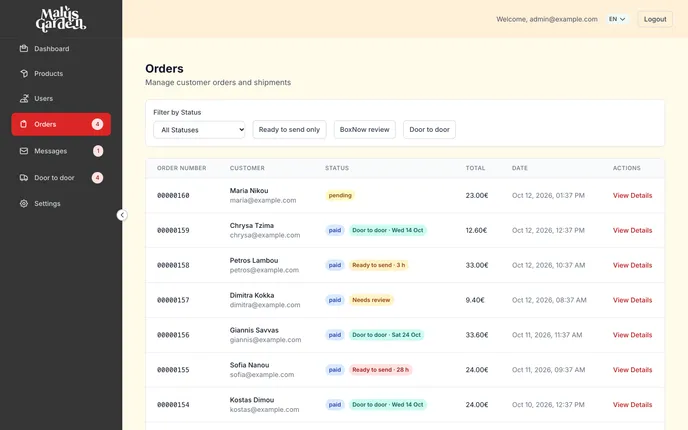
Task: Toggle the Door to door filter button
Action: [x=429, y=130]
